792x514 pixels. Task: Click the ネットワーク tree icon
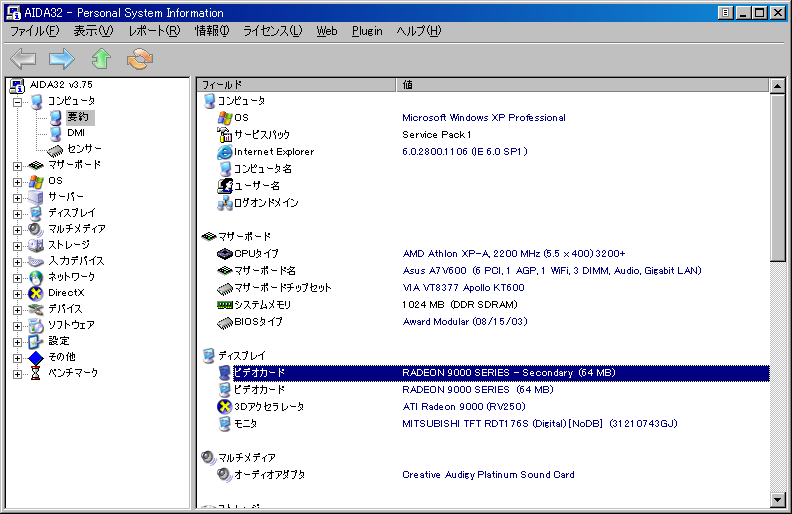click(36, 277)
